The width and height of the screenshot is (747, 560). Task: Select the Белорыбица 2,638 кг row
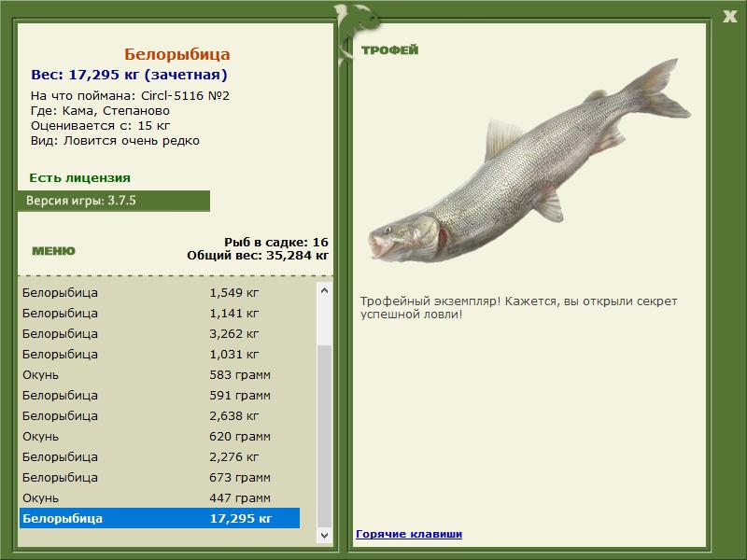pos(160,415)
